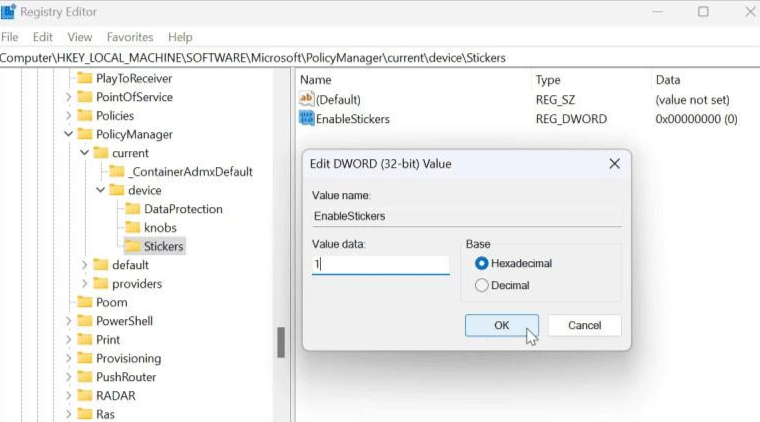Click the RADAR folder icon
Image resolution: width=760 pixels, height=422 pixels.
pyautogui.click(x=84, y=395)
